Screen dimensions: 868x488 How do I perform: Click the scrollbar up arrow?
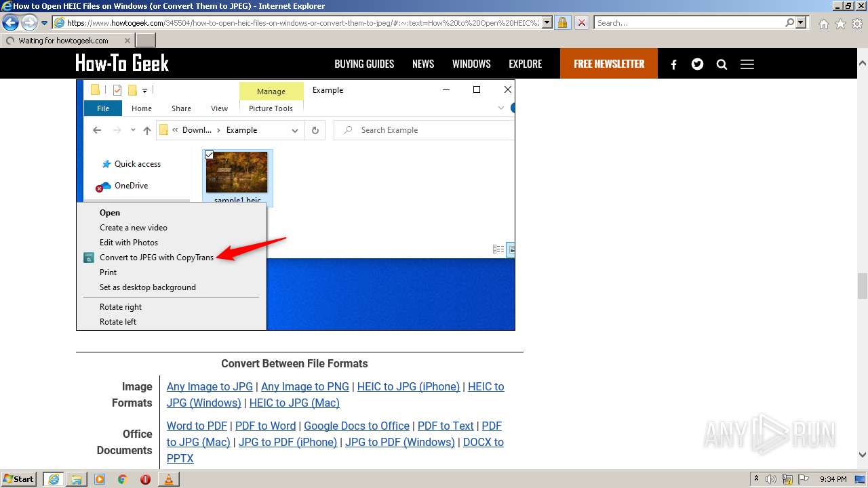[x=863, y=62]
